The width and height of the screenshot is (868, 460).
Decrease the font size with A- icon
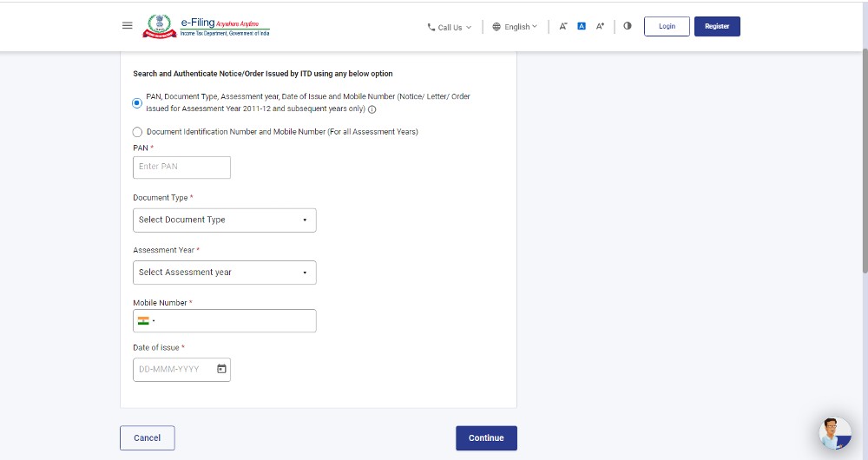coord(563,26)
